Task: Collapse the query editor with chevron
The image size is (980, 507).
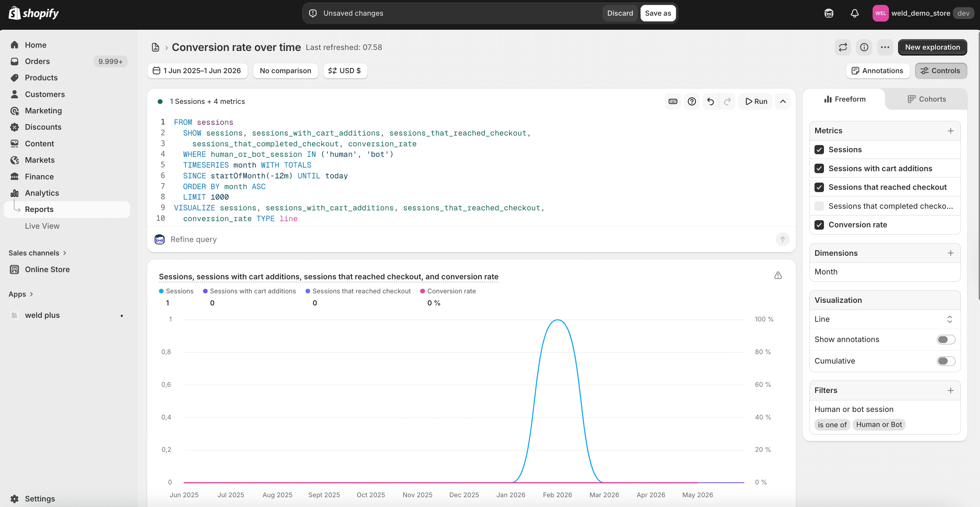Action: 782,101
